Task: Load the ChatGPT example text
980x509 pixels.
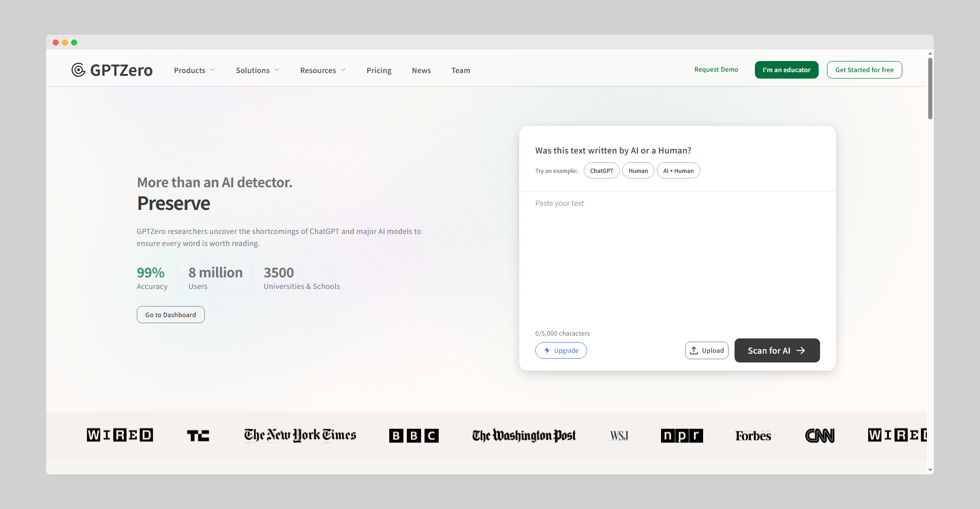Action: pos(601,171)
